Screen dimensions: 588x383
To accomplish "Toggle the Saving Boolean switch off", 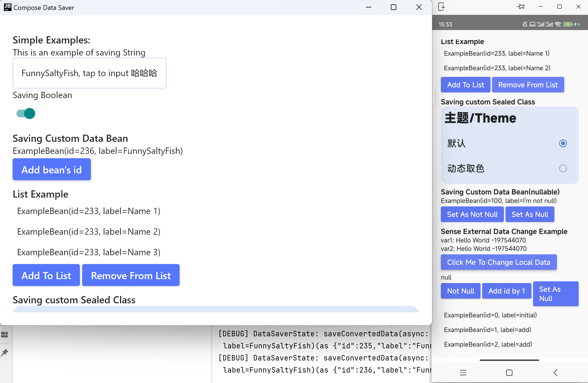I will [x=26, y=113].
